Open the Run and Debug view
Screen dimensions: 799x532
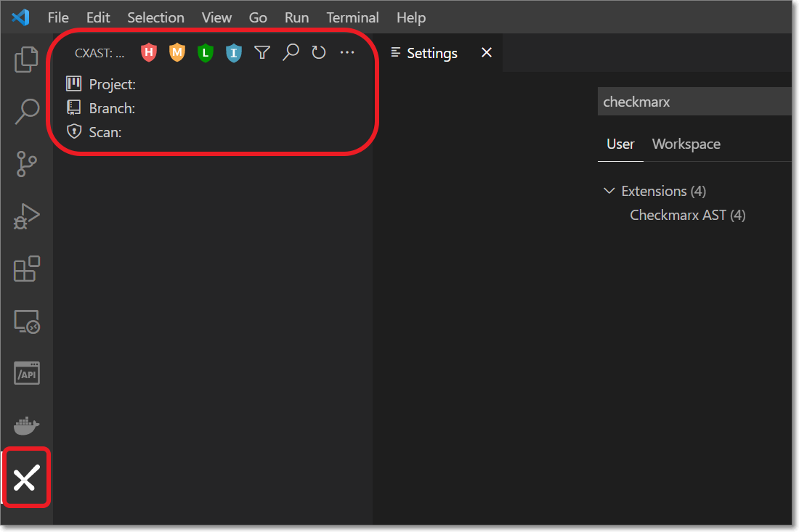(x=26, y=216)
